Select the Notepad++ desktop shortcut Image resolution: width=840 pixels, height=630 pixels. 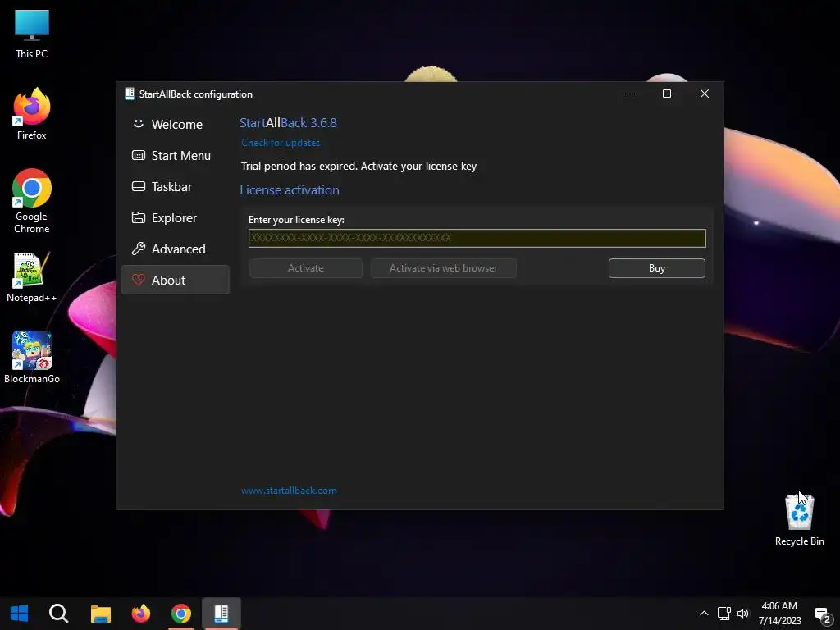tap(32, 277)
